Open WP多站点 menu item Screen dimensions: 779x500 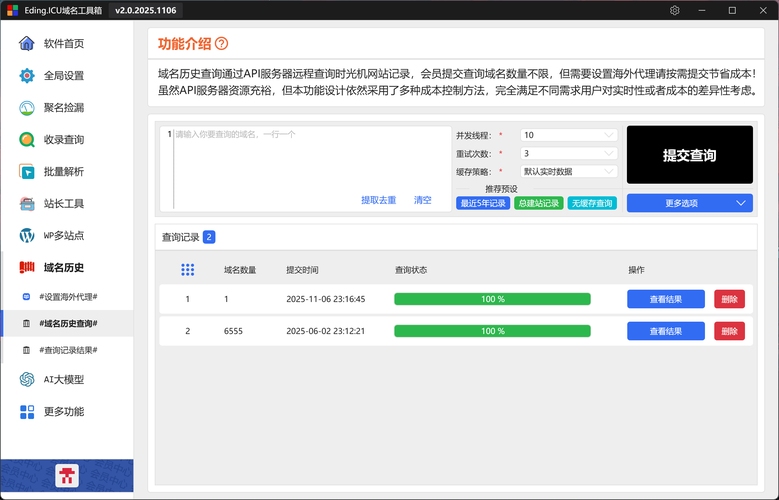(x=67, y=236)
